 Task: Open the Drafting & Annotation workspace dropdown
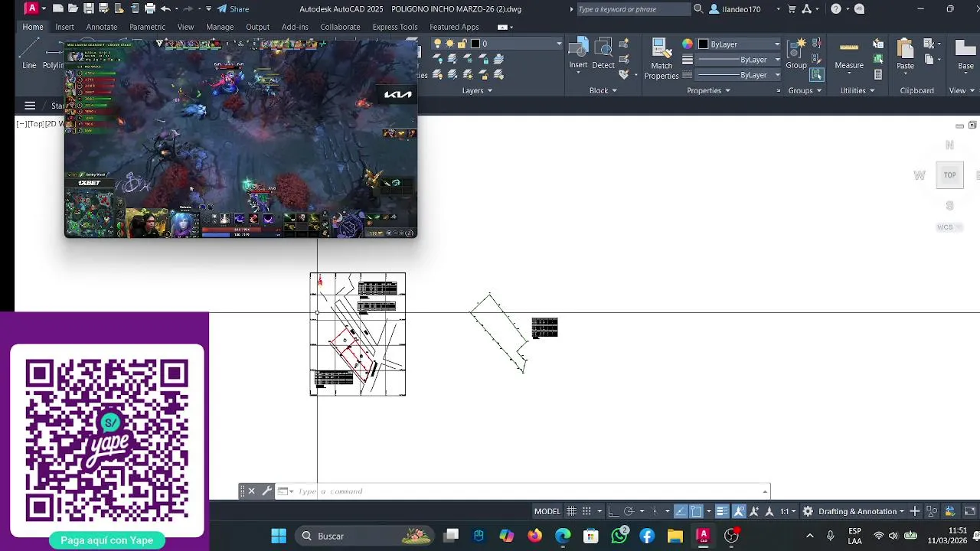[861, 511]
